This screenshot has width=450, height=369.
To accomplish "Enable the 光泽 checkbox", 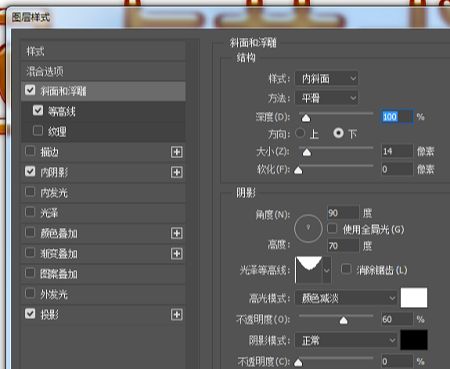I will tap(30, 212).
